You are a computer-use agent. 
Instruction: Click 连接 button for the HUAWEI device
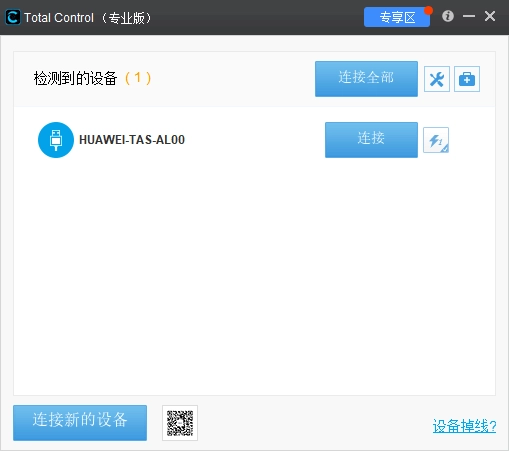point(371,140)
